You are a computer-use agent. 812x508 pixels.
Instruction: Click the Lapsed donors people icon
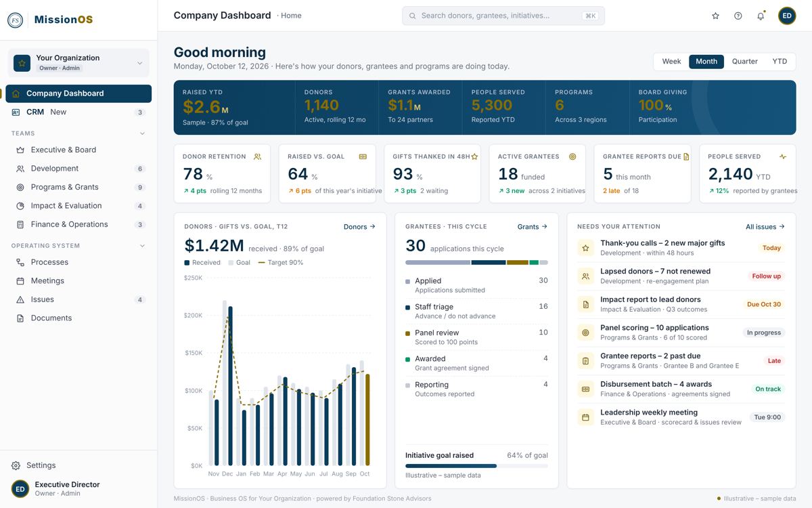(585, 276)
